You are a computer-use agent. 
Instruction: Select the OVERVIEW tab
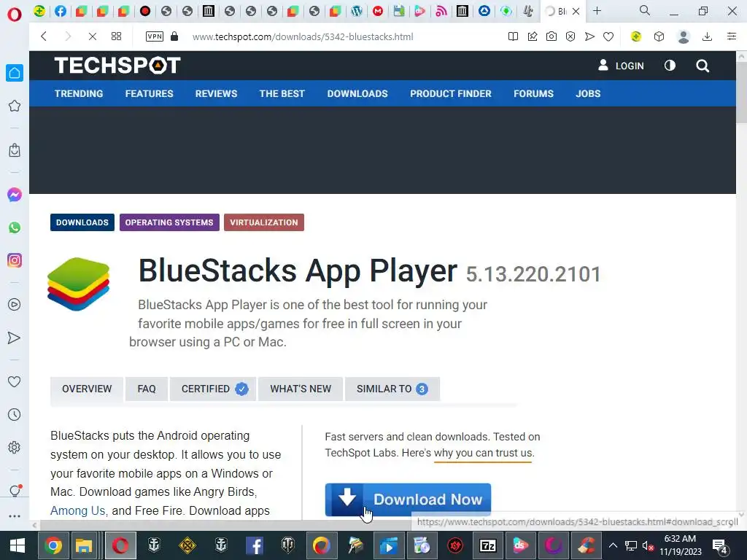click(x=87, y=389)
